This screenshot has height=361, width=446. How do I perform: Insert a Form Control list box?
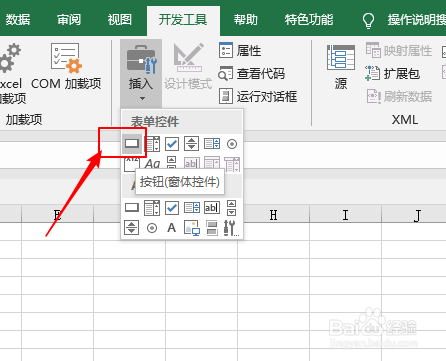point(212,144)
